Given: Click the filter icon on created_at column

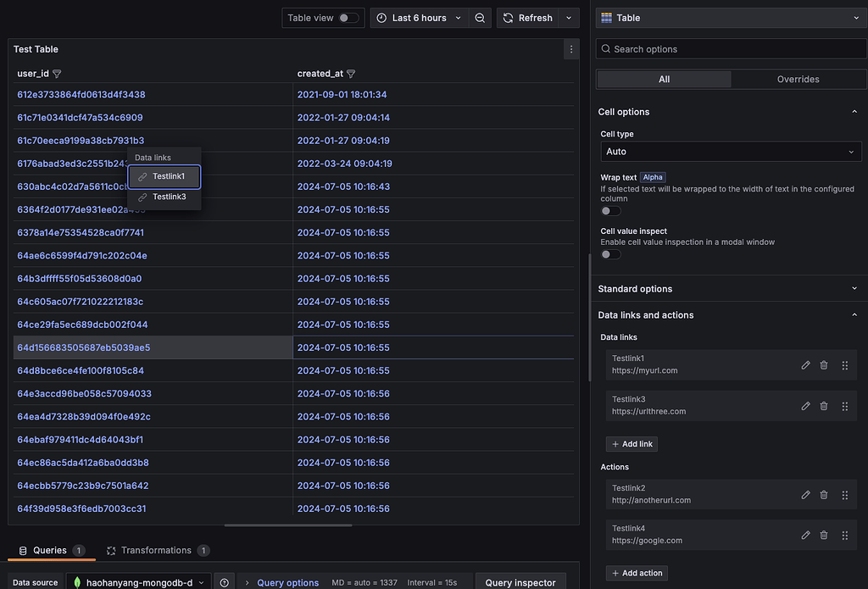Looking at the screenshot, I should 351,74.
